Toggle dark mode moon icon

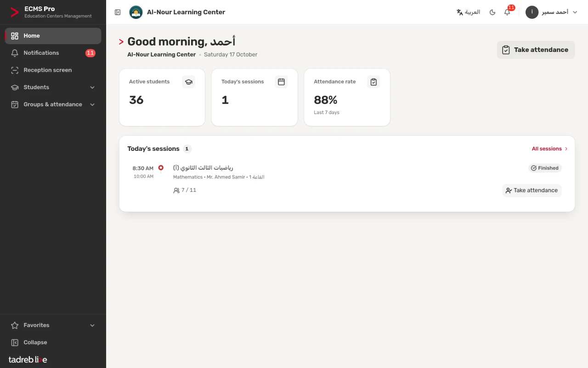pos(492,12)
